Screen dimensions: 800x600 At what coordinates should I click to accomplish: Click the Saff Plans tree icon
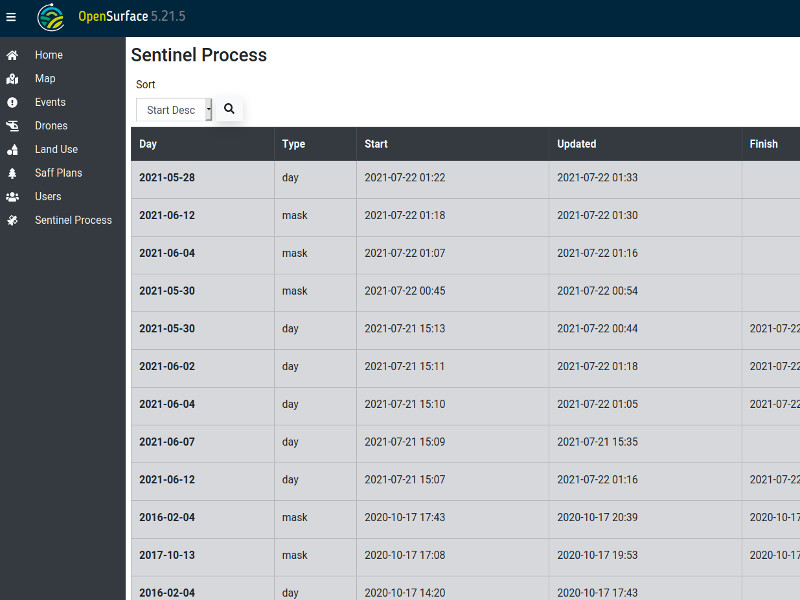[x=12, y=173]
